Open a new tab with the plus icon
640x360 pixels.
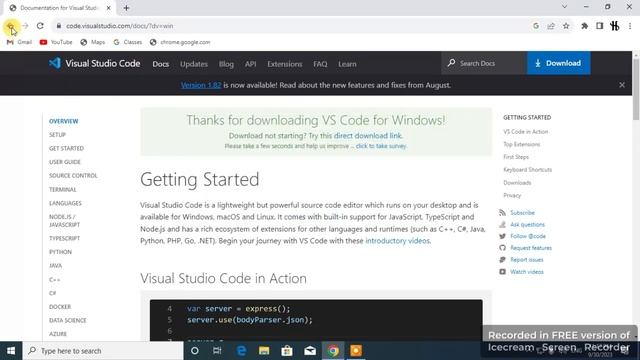click(x=126, y=8)
